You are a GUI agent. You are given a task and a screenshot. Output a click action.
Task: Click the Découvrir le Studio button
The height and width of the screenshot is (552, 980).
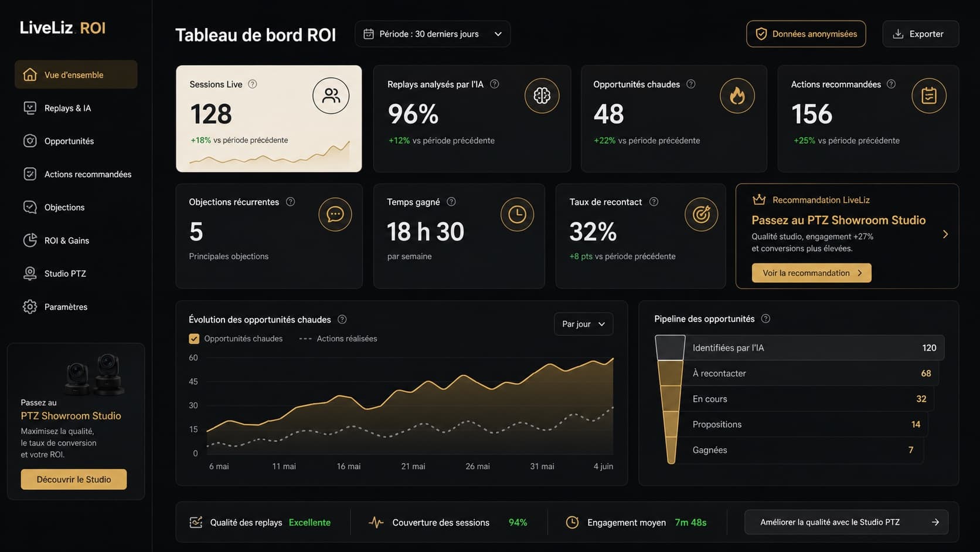74,479
